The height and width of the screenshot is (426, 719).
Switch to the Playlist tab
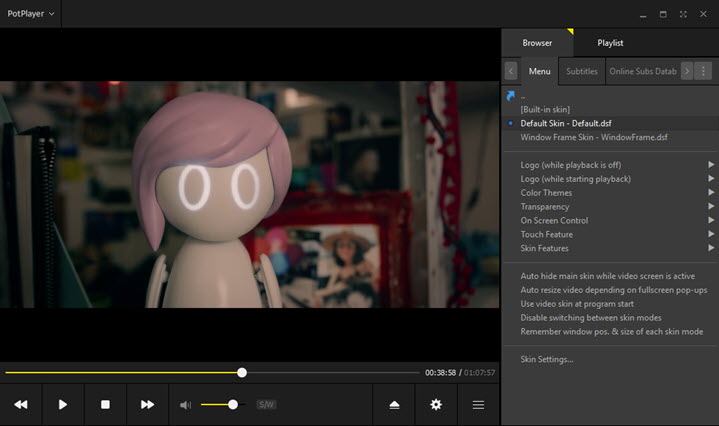(610, 43)
